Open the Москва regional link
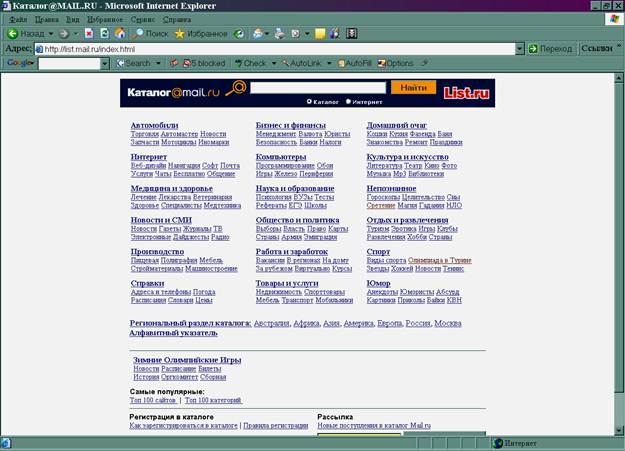The image size is (625, 451). click(x=448, y=323)
